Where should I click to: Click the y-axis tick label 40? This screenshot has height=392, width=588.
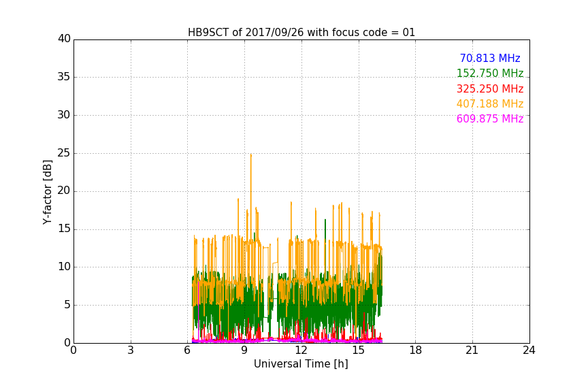pos(64,39)
